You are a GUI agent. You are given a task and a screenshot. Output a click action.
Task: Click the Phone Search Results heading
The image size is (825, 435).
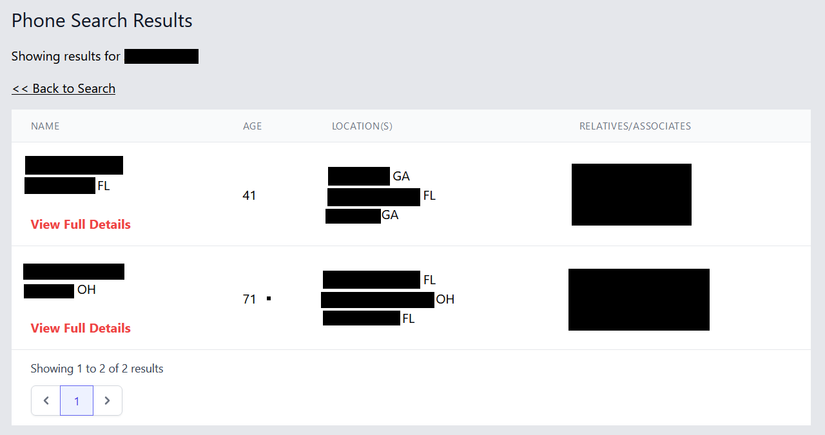pos(102,20)
